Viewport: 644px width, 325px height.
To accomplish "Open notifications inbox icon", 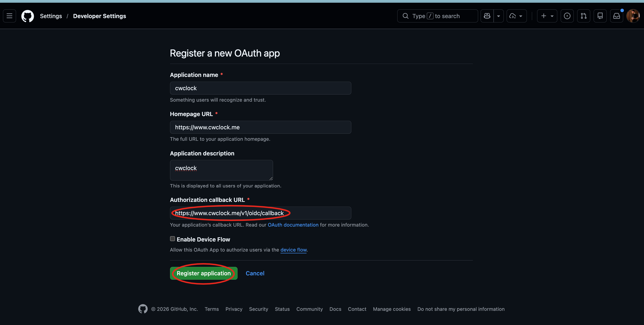I will (x=617, y=16).
